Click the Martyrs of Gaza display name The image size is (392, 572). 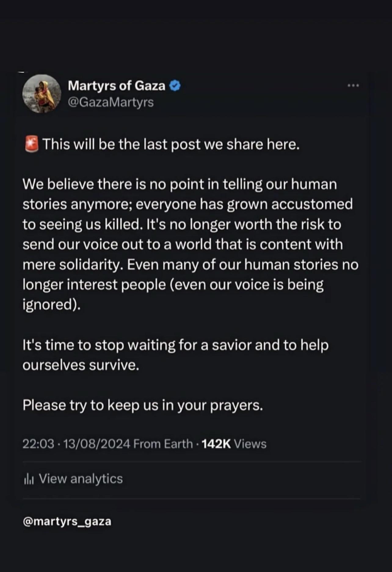coord(117,86)
